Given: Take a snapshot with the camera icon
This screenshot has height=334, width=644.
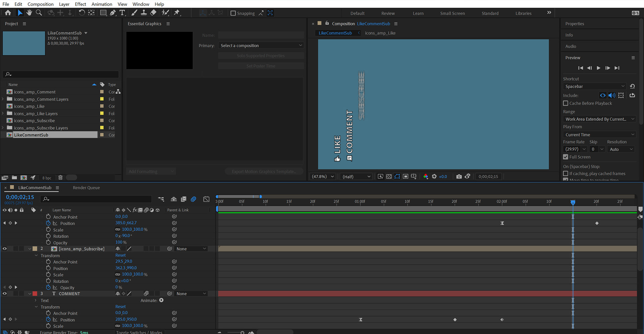Looking at the screenshot, I should click(459, 177).
